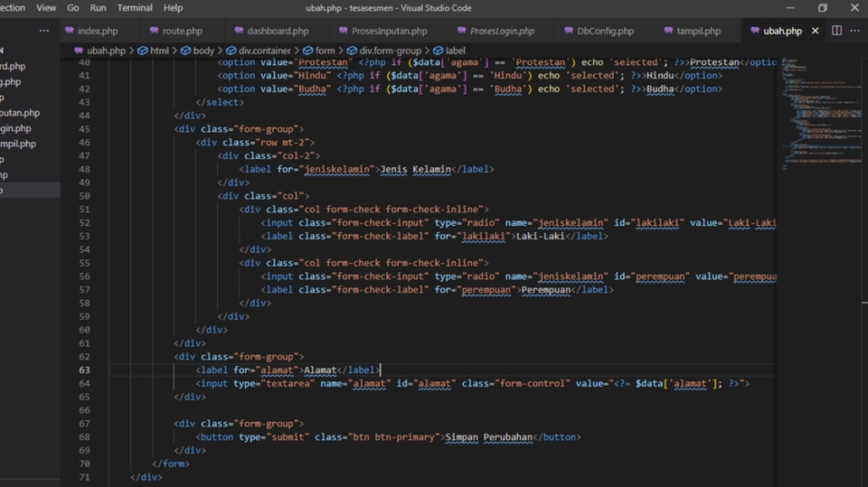Screen dimensions: 868x487
Task: Click the split editor right icon
Action: click(x=836, y=31)
